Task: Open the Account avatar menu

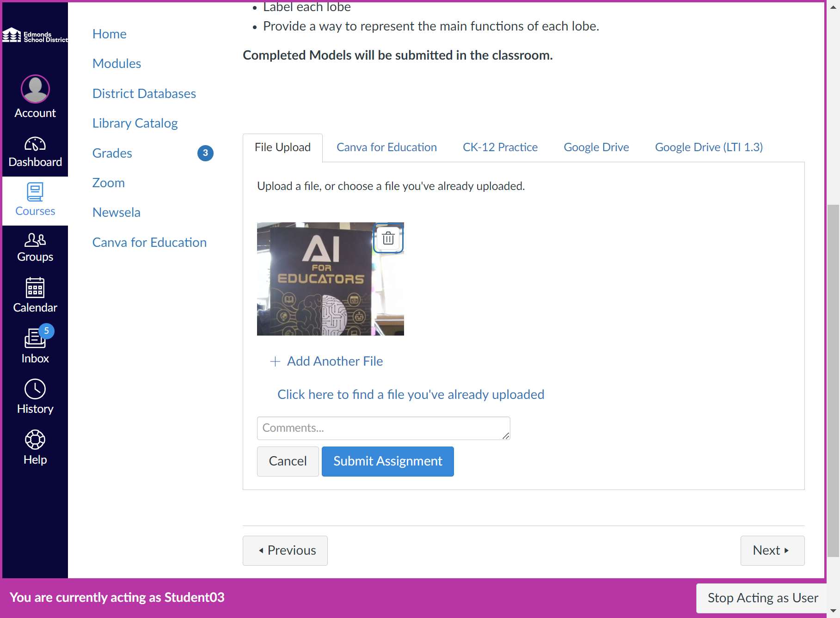Action: [35, 97]
